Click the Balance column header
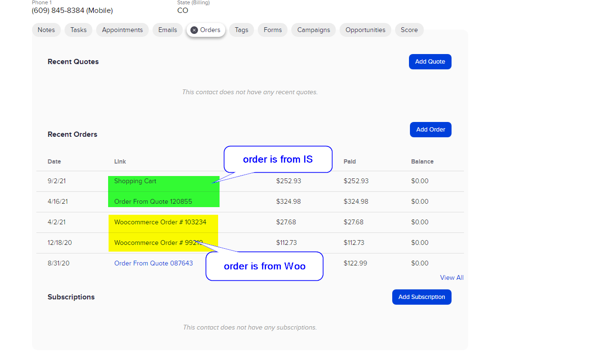Viewport: 607px width, 364px height. click(x=422, y=162)
